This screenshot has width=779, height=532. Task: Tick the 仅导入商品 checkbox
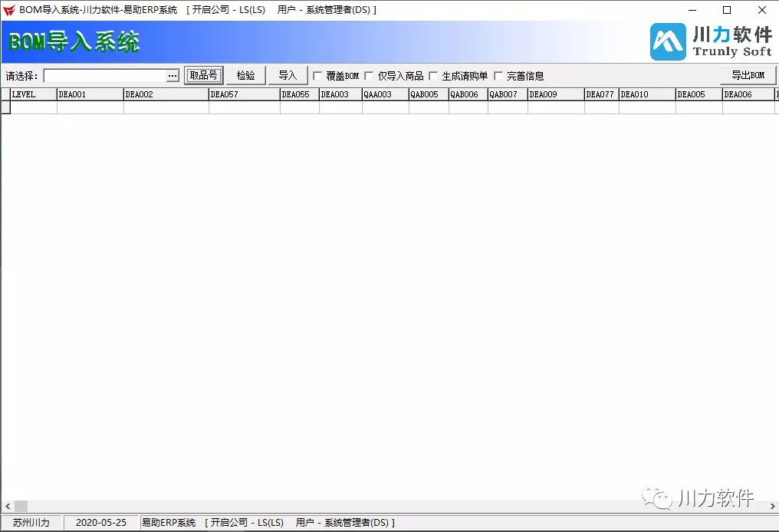tap(369, 76)
